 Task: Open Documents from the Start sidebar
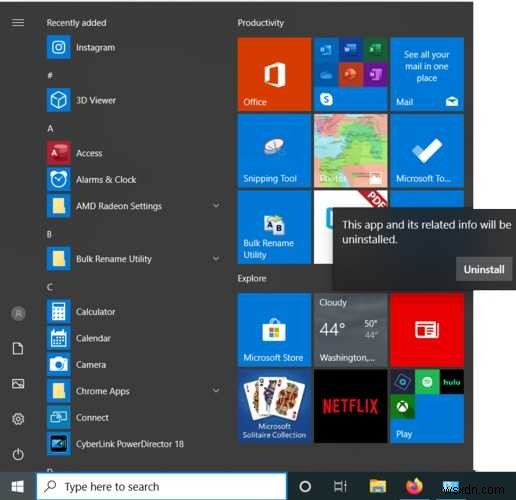click(x=18, y=349)
